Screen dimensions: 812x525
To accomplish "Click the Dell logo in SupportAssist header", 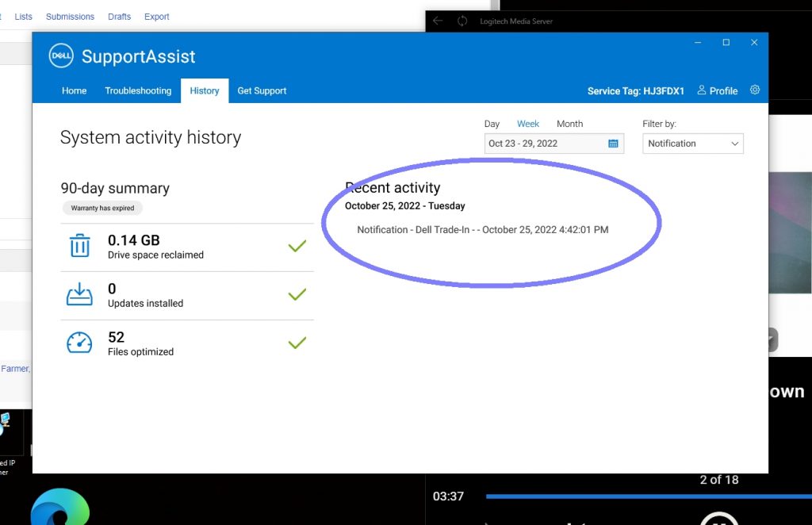I will tap(61, 56).
